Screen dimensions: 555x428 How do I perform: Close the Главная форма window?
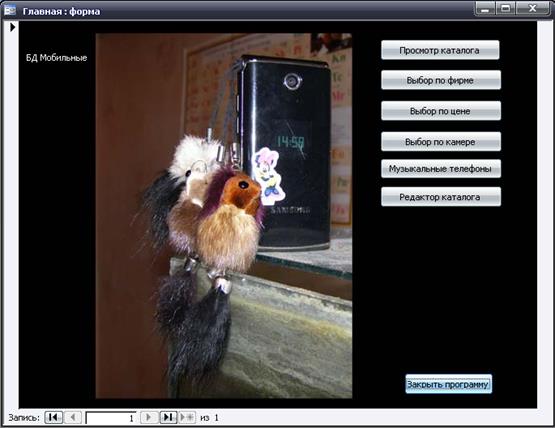533,8
